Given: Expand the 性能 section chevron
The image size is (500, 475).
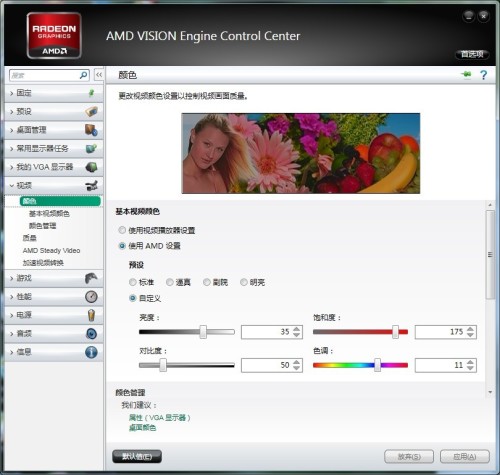Looking at the screenshot, I should [x=12, y=297].
